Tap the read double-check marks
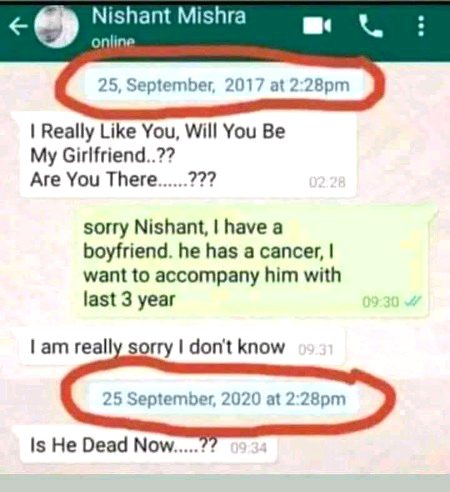This screenshot has width=450, height=492. [x=413, y=301]
